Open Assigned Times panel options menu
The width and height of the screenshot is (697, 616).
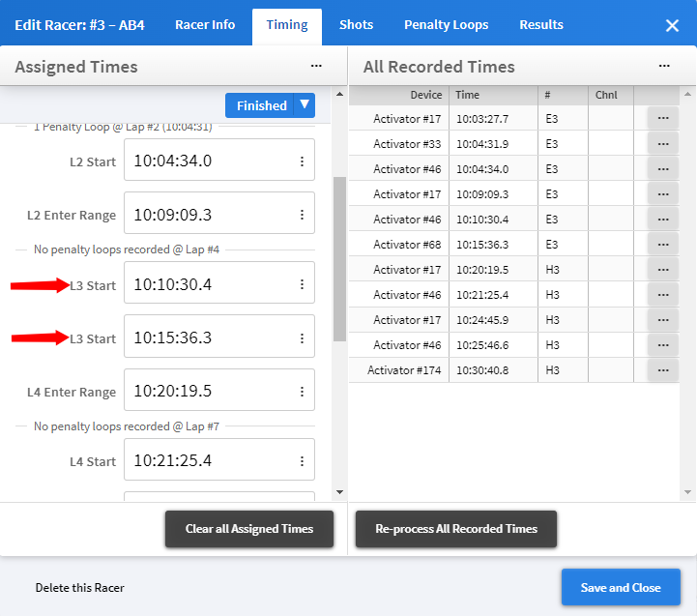[316, 66]
